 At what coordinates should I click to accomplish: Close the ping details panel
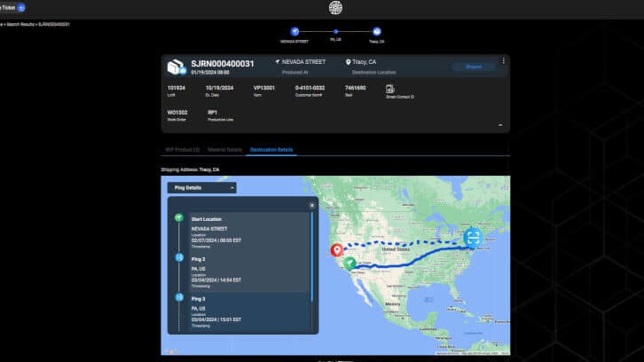pos(311,205)
